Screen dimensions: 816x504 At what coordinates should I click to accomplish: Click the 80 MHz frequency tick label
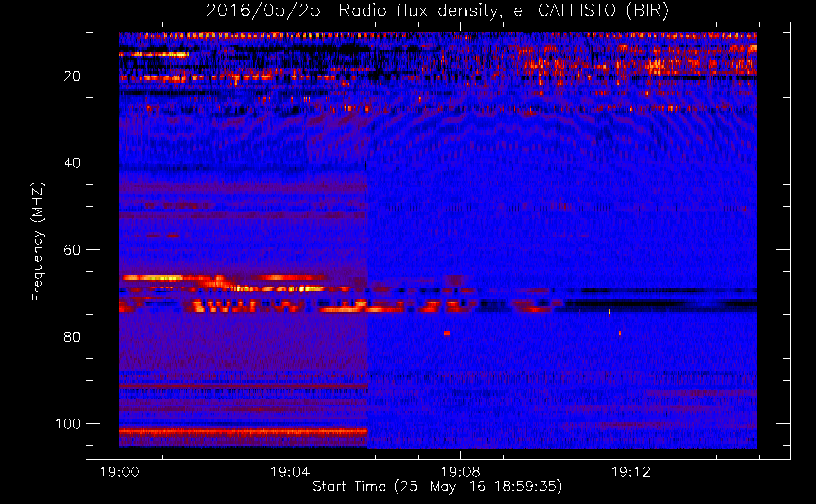[72, 337]
